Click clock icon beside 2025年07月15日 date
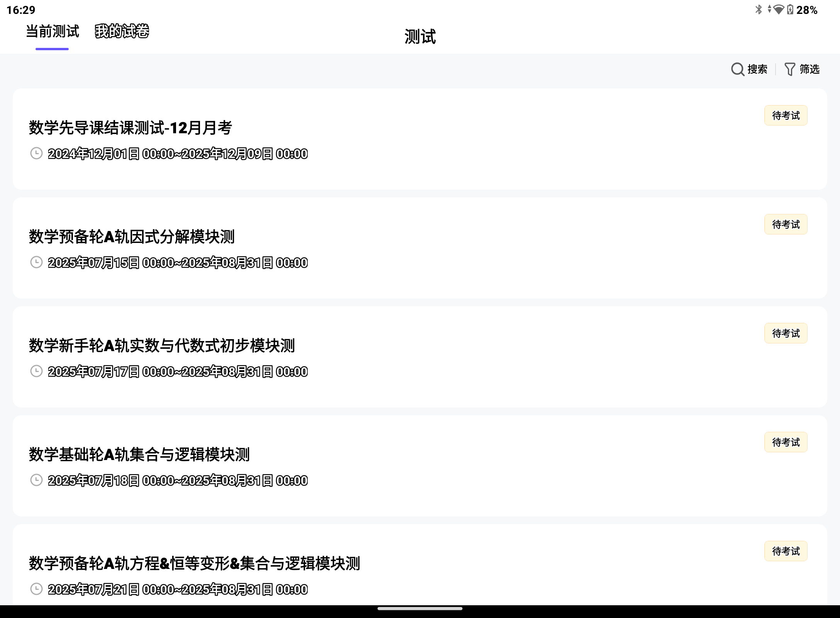840x618 pixels. (36, 262)
